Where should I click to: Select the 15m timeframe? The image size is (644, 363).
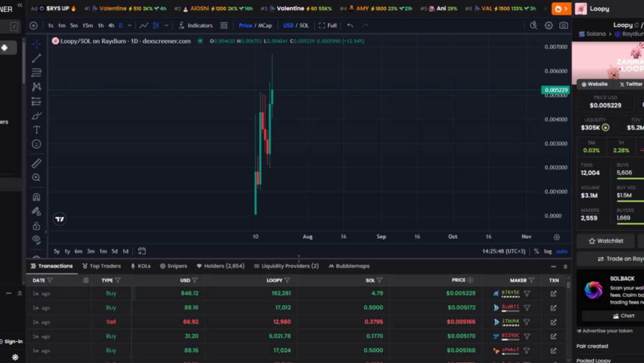tap(88, 25)
